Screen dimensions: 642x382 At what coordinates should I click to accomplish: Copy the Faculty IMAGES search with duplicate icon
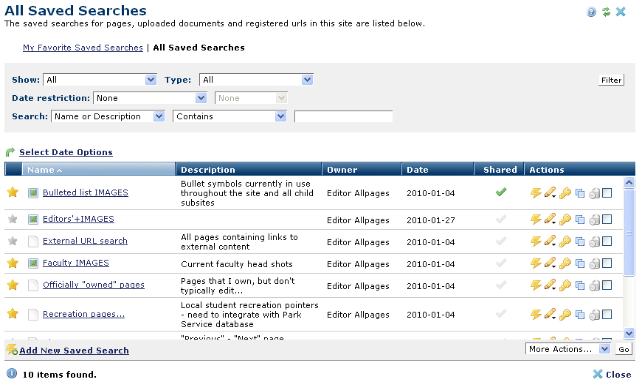pyautogui.click(x=580, y=264)
